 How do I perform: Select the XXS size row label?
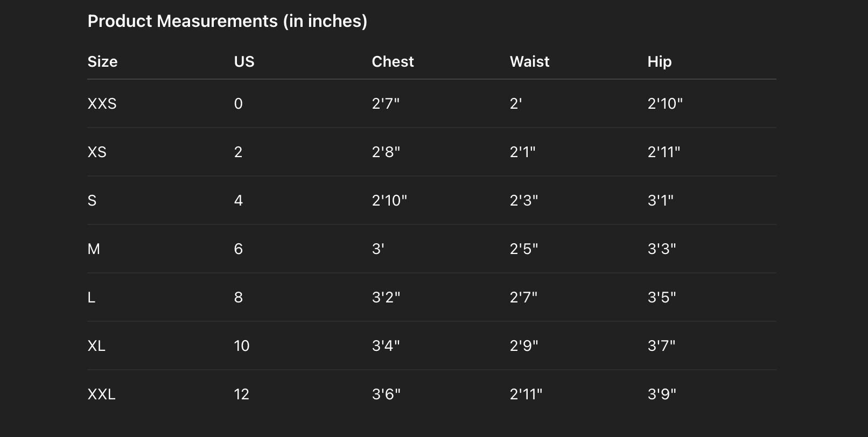102,103
